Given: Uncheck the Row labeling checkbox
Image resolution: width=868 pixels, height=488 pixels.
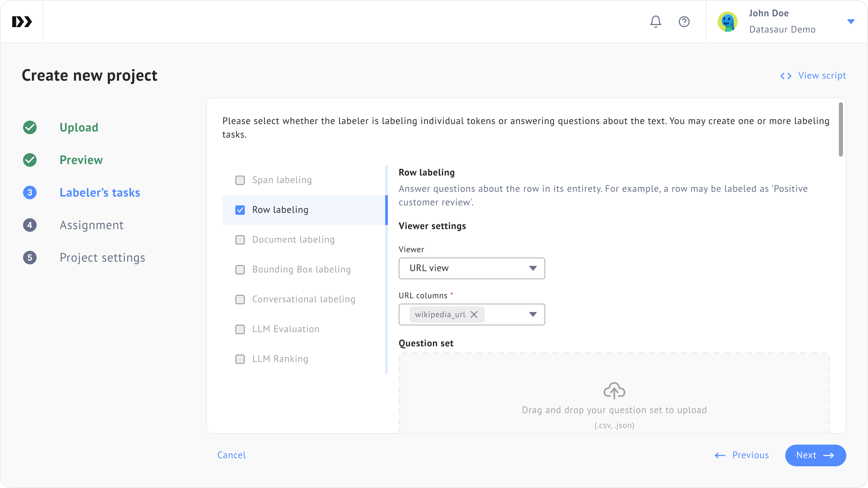Looking at the screenshot, I should [x=240, y=210].
